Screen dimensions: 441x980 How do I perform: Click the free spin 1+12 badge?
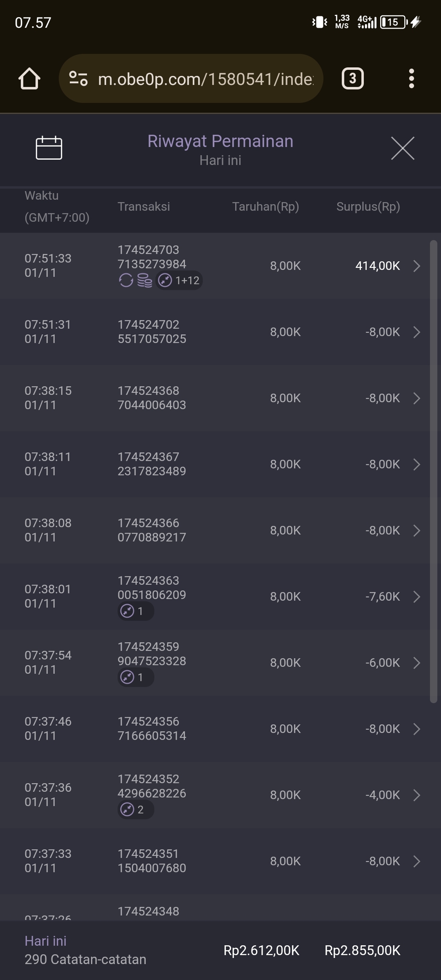(x=179, y=281)
